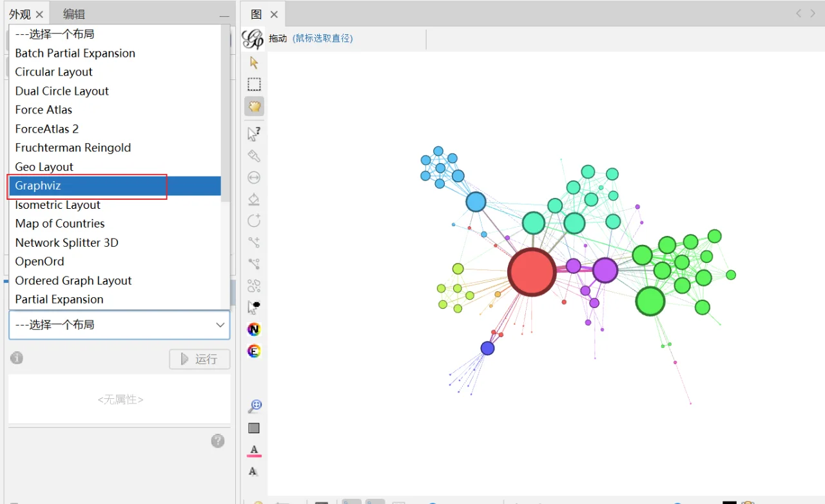Screen dimensions: 825x504
Task: Click the <无属性> placeholder text
Action: [121, 400]
